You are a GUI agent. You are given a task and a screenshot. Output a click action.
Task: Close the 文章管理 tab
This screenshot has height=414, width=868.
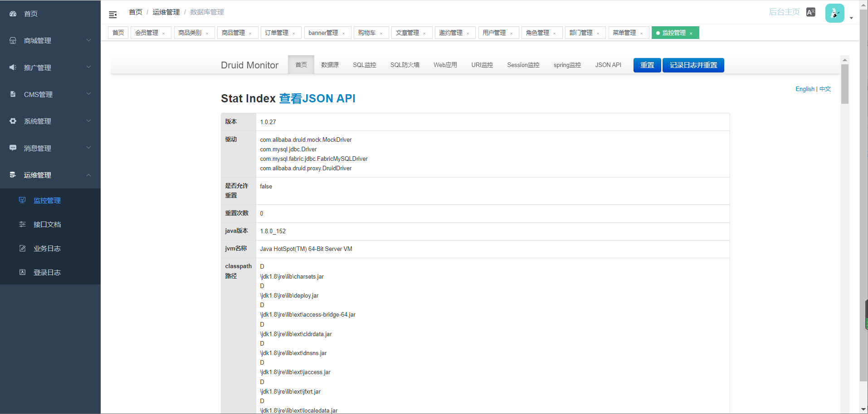[424, 33]
